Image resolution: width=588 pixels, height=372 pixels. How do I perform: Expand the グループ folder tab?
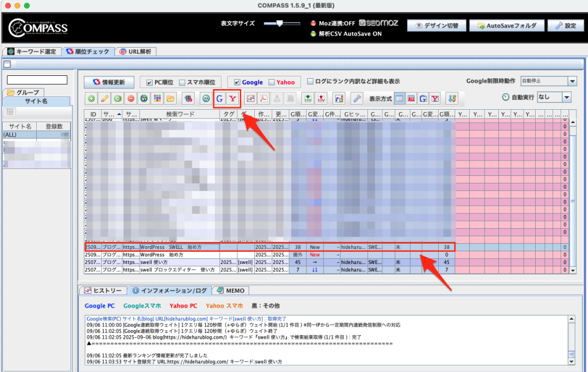click(x=23, y=92)
